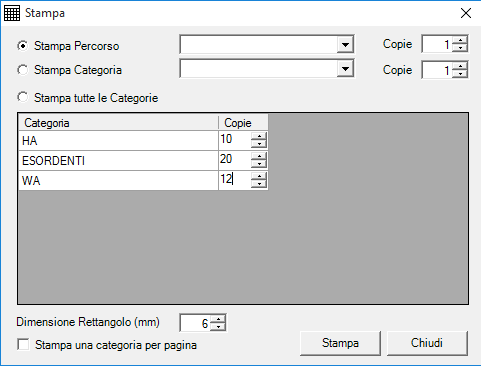The height and width of the screenshot is (366, 481).
Task: Click the Stampa button
Action: (340, 343)
